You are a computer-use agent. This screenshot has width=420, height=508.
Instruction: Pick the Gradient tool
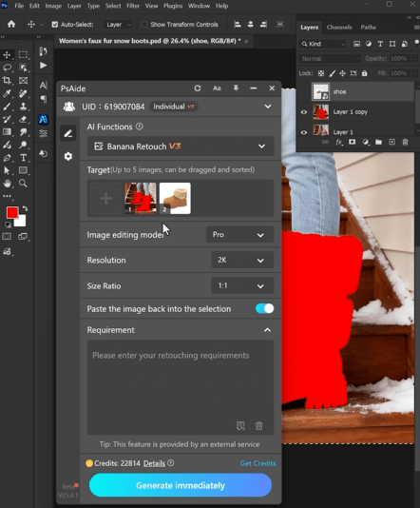[7, 132]
